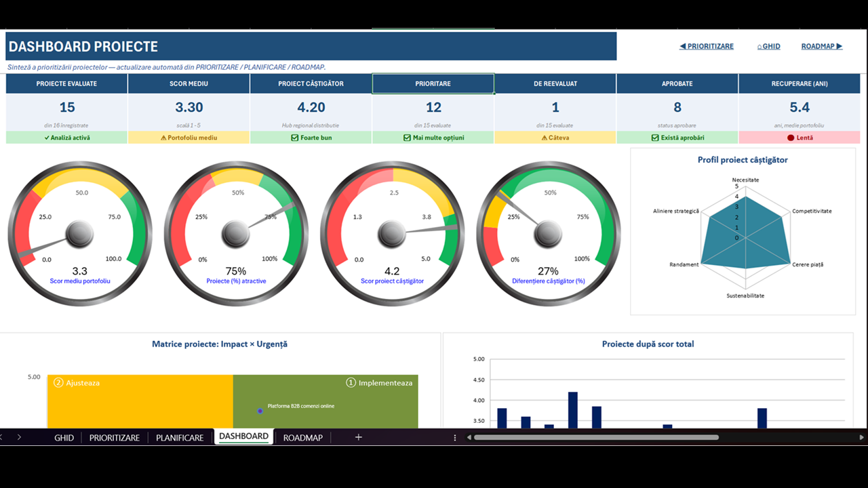
Task: Click the Proiecte (%) atractive gauge
Action: coord(236,234)
